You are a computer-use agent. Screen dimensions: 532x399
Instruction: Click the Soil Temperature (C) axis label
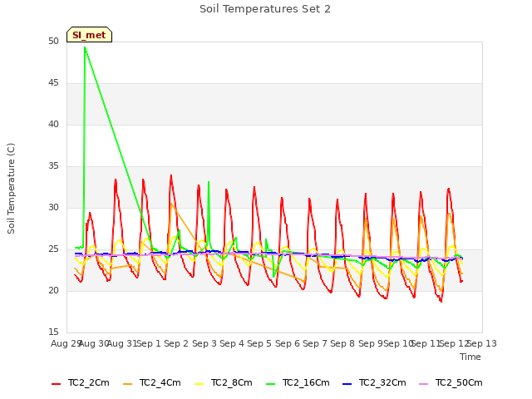click(11, 189)
